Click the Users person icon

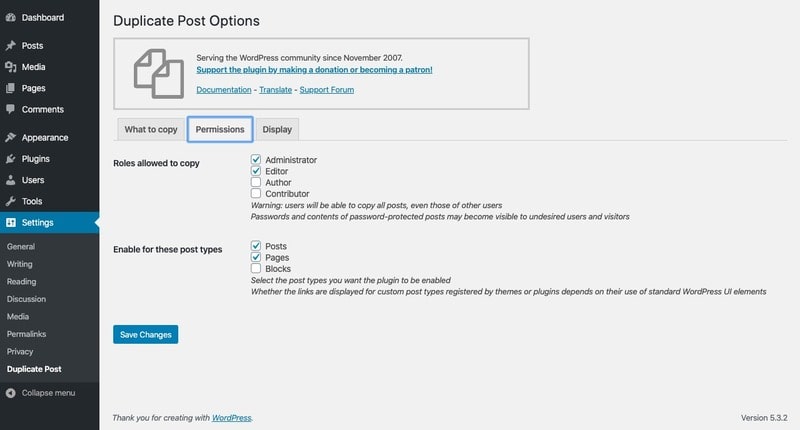click(10, 180)
